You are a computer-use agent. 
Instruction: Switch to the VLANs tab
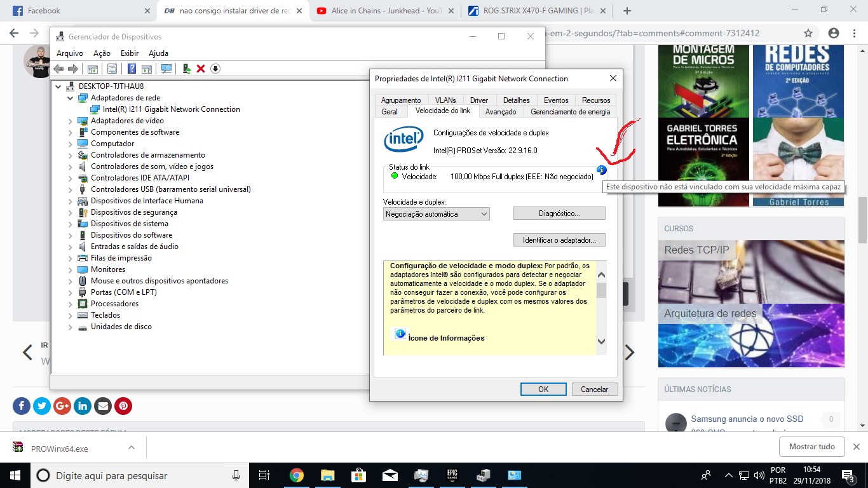pyautogui.click(x=445, y=100)
